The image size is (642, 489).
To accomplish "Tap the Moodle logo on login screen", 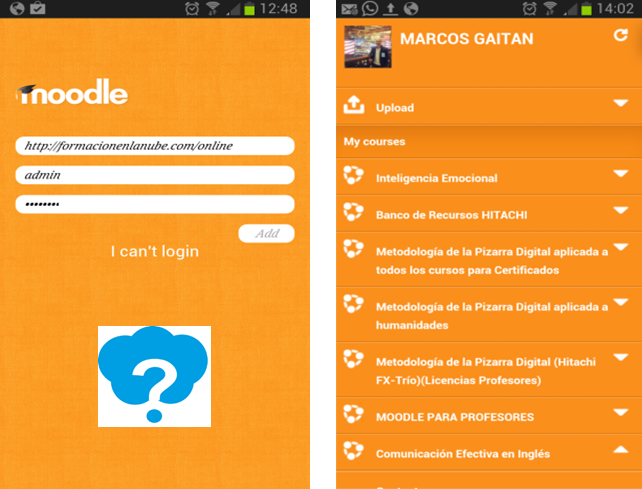I will click(72, 94).
